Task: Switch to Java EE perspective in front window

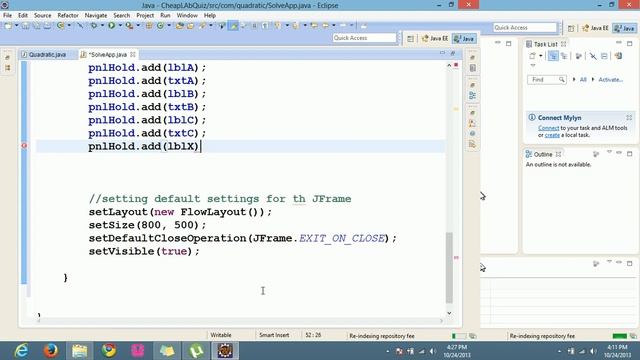Action: pyautogui.click(x=435, y=38)
